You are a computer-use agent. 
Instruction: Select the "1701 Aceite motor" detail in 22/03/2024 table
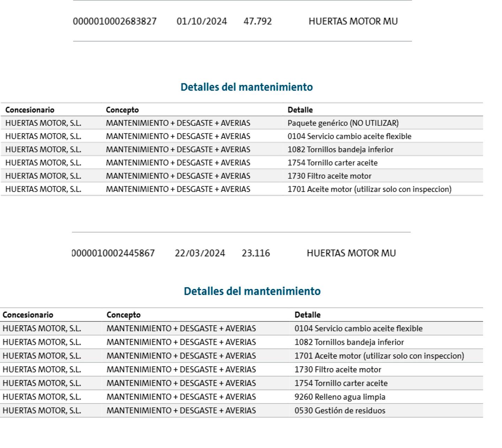(379, 356)
